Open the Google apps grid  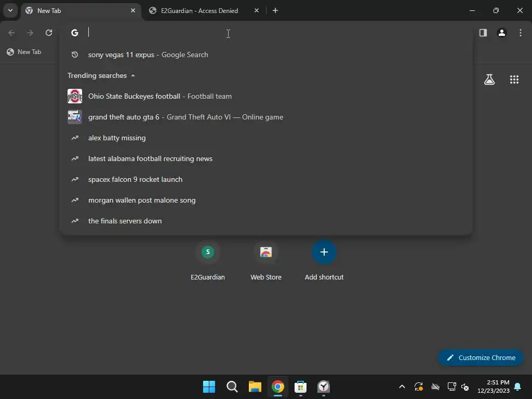tap(514, 79)
